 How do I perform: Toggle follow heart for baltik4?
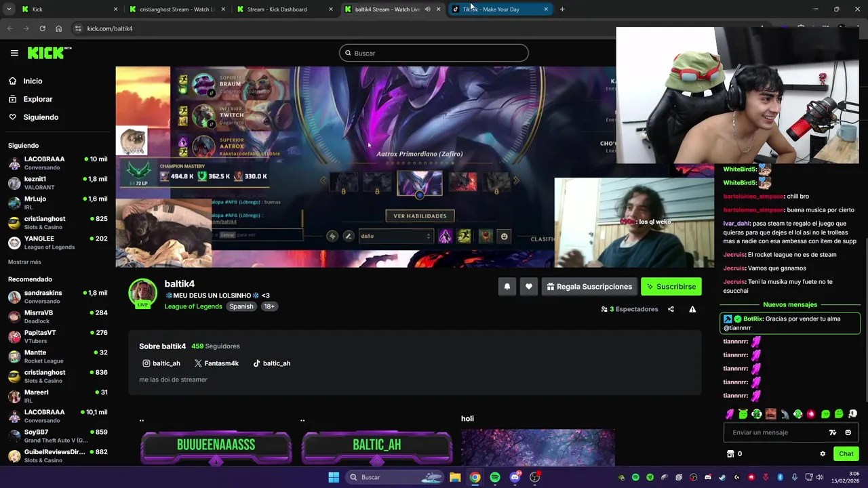(x=529, y=287)
